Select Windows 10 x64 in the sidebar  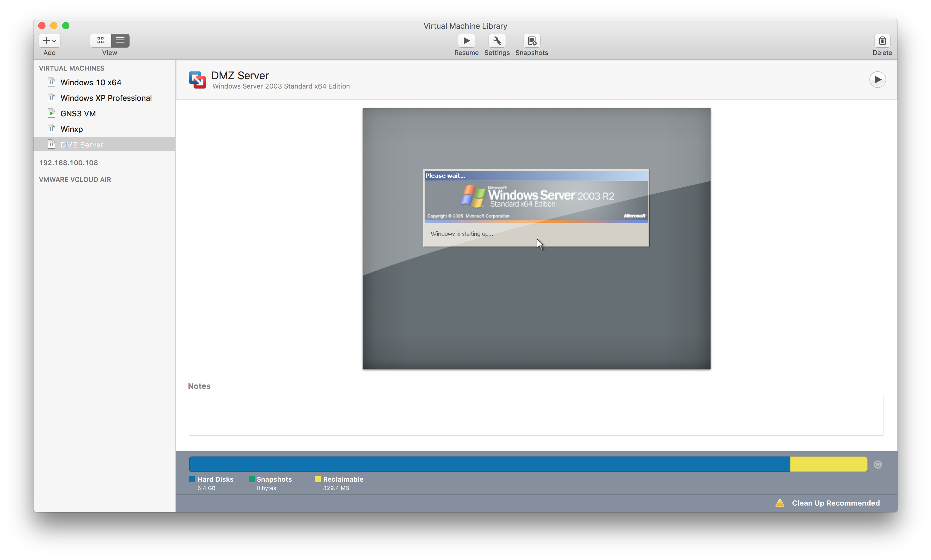104,82
